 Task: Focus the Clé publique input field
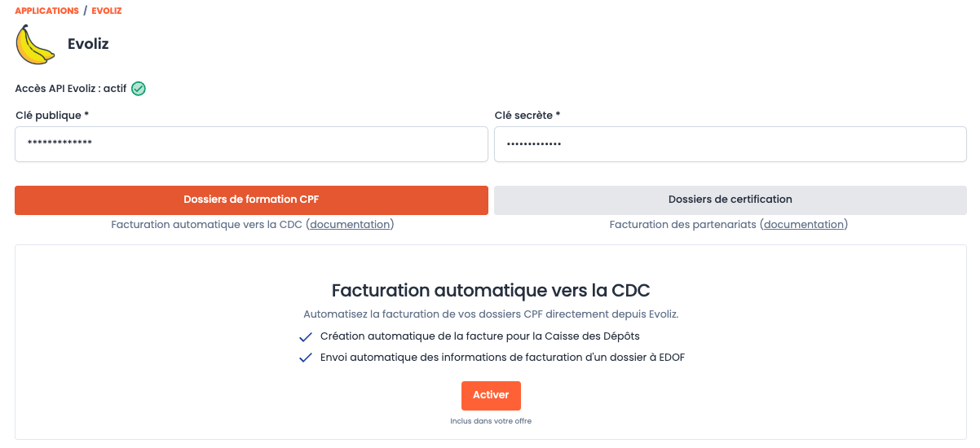click(x=251, y=144)
